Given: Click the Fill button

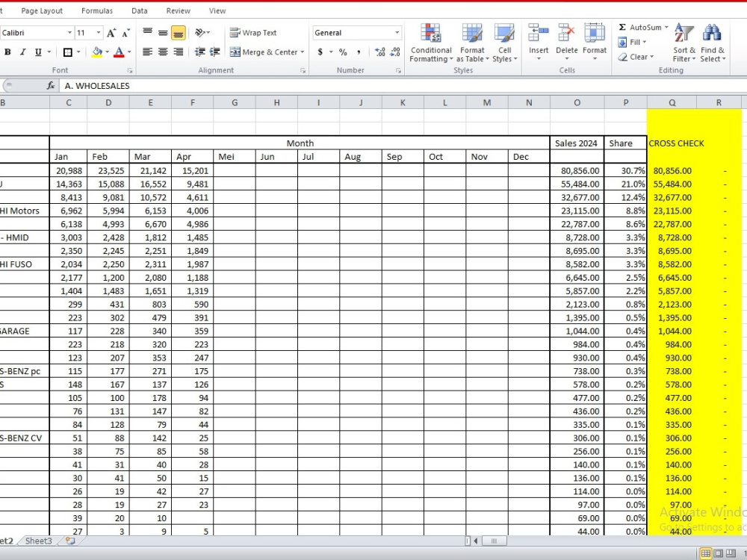Looking at the screenshot, I should click(x=632, y=42).
